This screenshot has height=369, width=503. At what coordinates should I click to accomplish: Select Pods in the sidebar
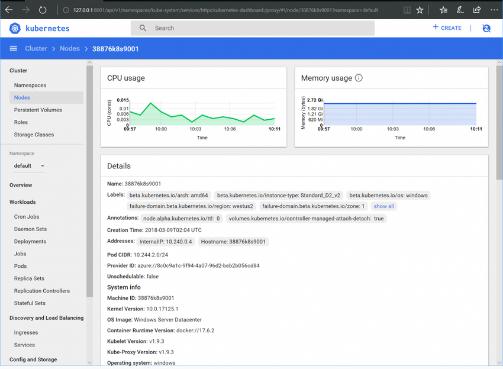tap(20, 266)
